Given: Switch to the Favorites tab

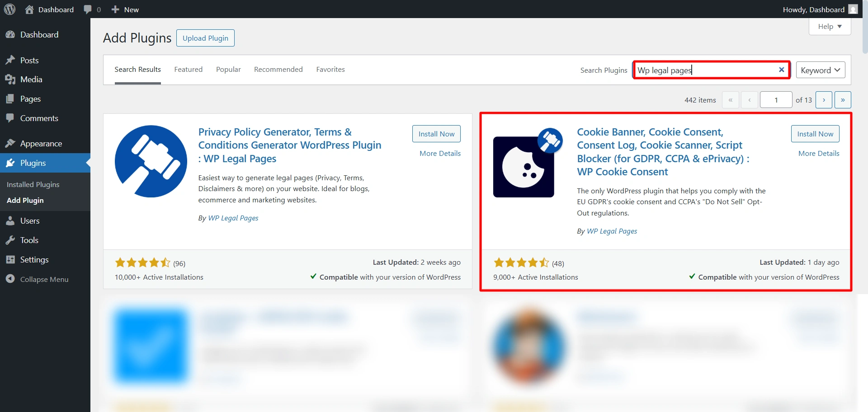Looking at the screenshot, I should 330,69.
